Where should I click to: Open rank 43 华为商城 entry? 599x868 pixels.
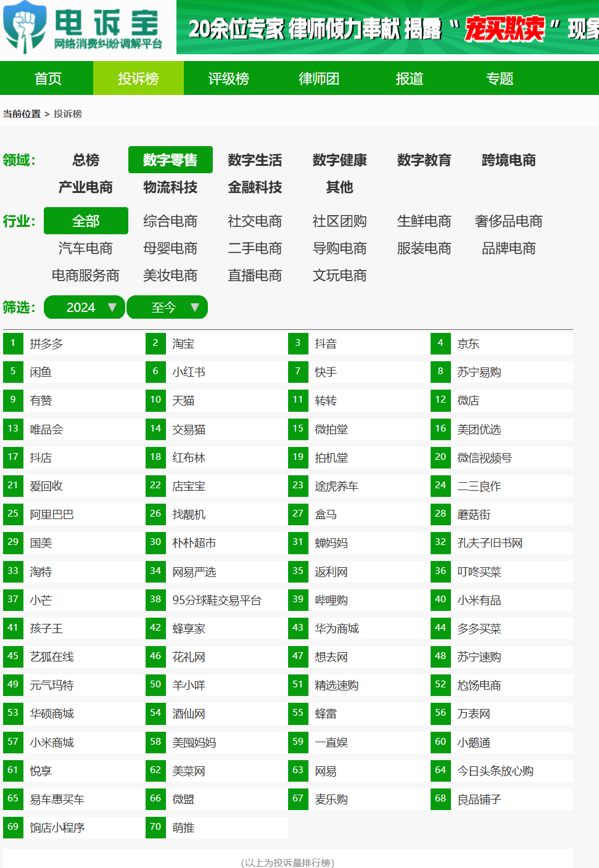[359, 629]
